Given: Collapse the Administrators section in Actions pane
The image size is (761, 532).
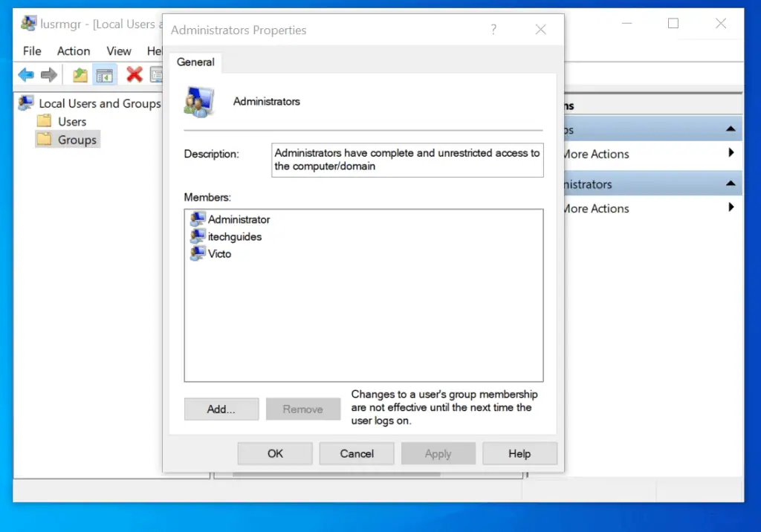Looking at the screenshot, I should pyautogui.click(x=731, y=184).
